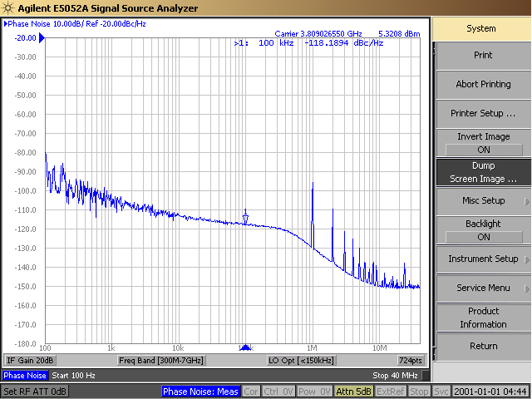Select marker 1 on the phase noise trace
The height and width of the screenshot is (399, 532).
point(245,217)
